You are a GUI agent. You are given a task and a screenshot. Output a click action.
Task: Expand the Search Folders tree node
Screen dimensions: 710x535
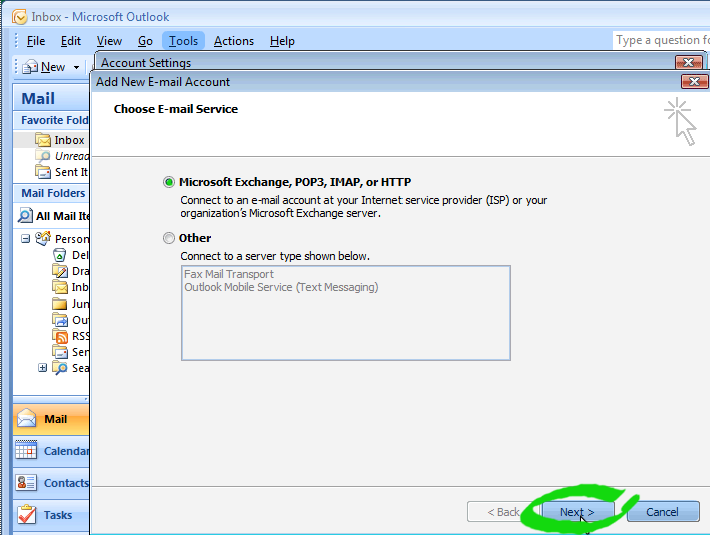[43, 368]
